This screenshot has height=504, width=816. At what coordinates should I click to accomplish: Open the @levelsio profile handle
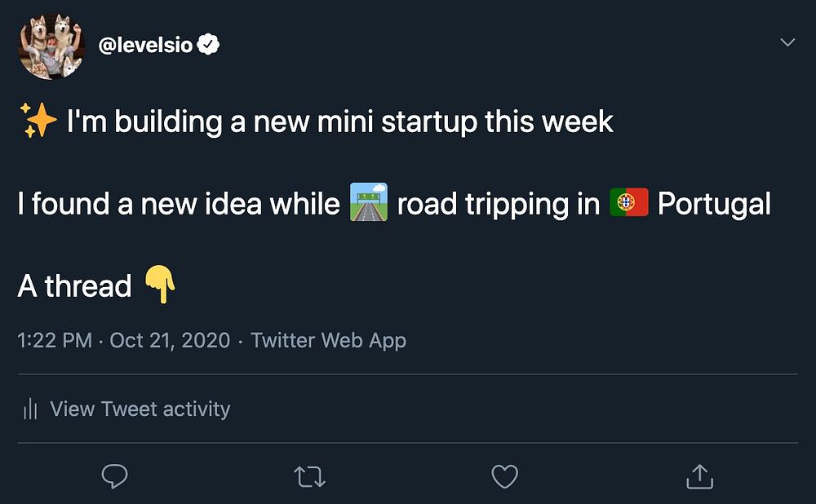[145, 45]
